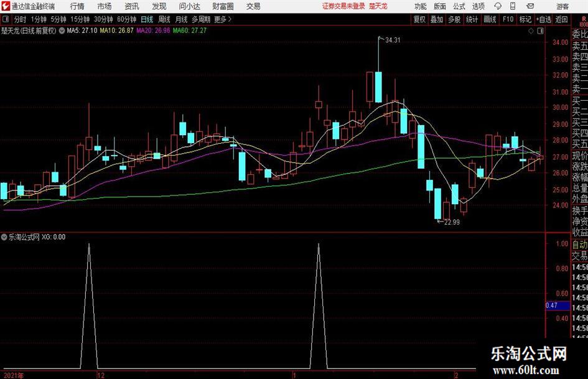Switch to 15分钟 period tab

point(80,19)
